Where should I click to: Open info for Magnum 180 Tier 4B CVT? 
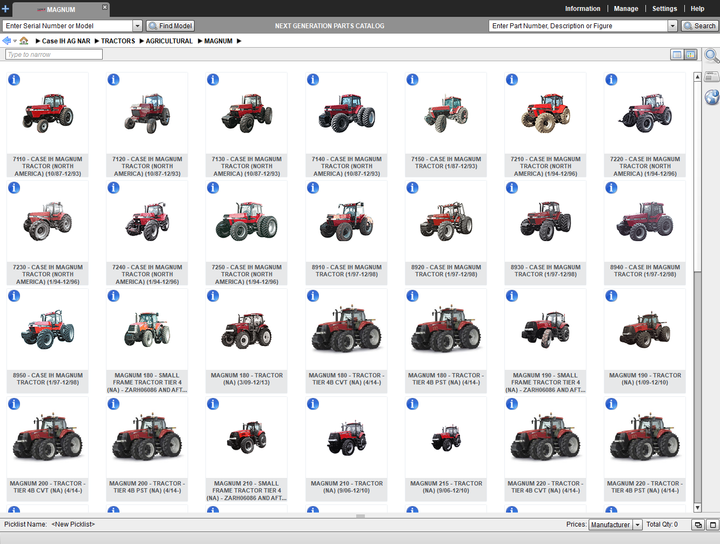click(x=313, y=296)
